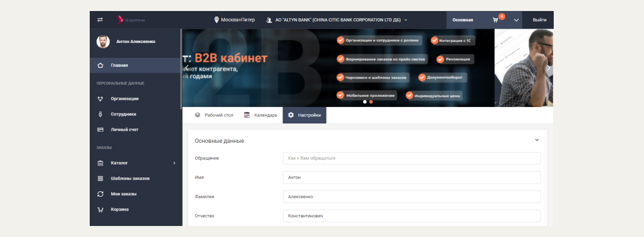Expand the Каталог submenu arrow

tap(174, 163)
